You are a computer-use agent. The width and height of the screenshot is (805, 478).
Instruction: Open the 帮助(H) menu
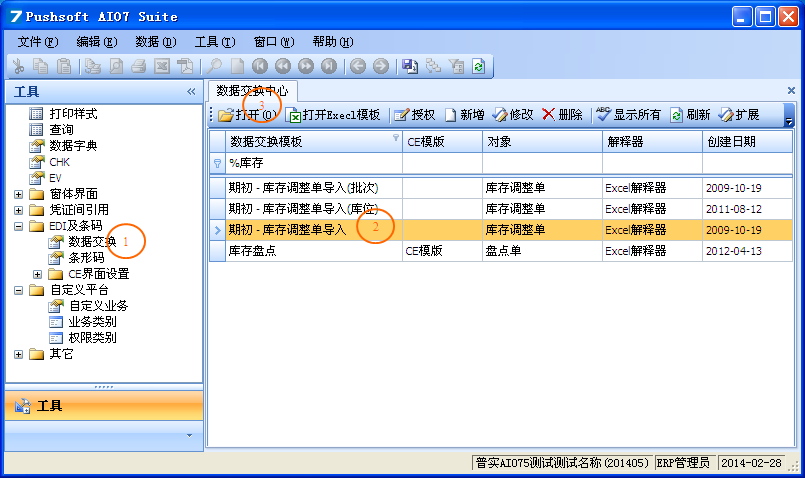point(333,42)
